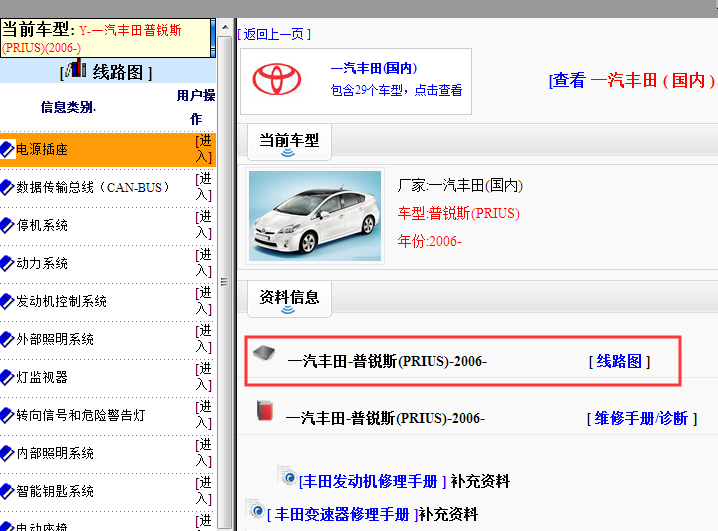The height and width of the screenshot is (531, 718).
Task: Select the 内部照明系统 row text
Action: pos(55,453)
